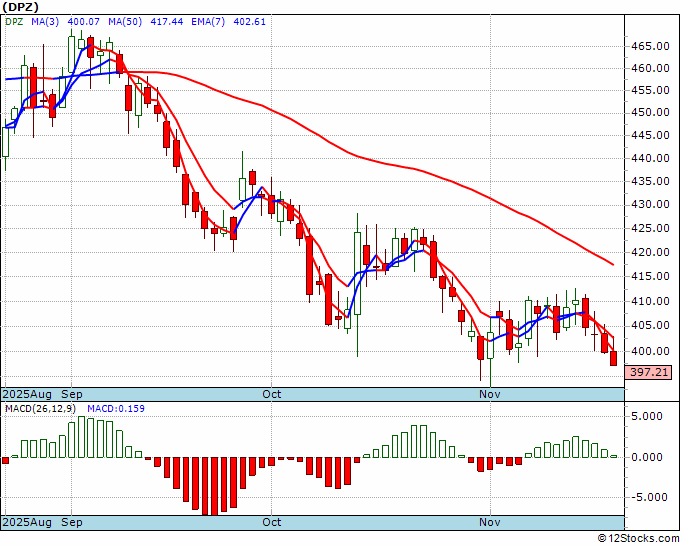Screen dimensions: 680x546
Task: Click the MA(3) legend label
Action: (x=45, y=22)
